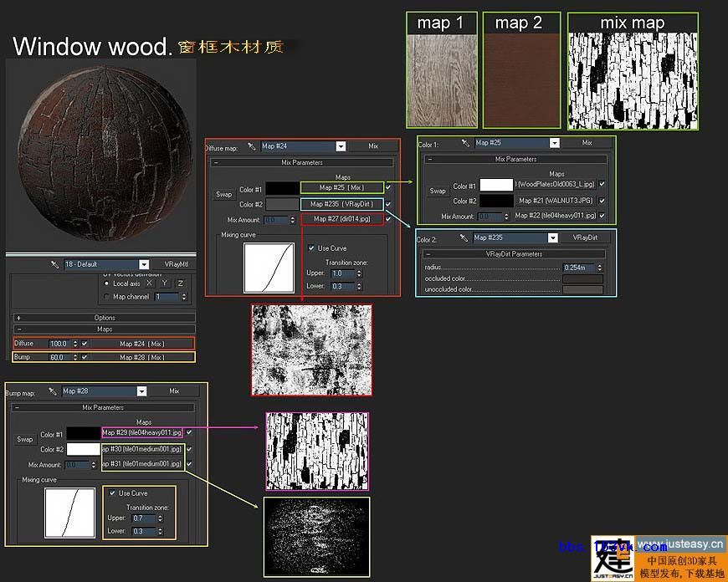728x582 pixels.
Task: Open the Map #24 name dropdown
Action: pos(341,146)
